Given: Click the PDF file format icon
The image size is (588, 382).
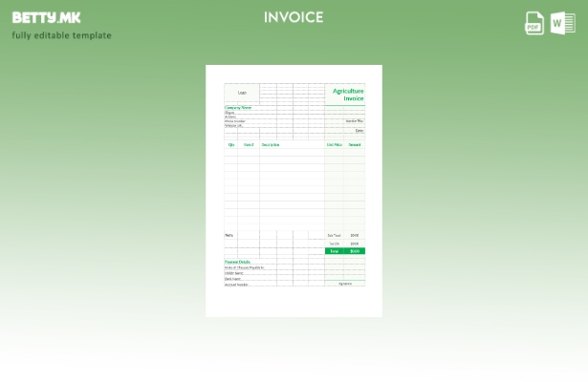Looking at the screenshot, I should 534,23.
